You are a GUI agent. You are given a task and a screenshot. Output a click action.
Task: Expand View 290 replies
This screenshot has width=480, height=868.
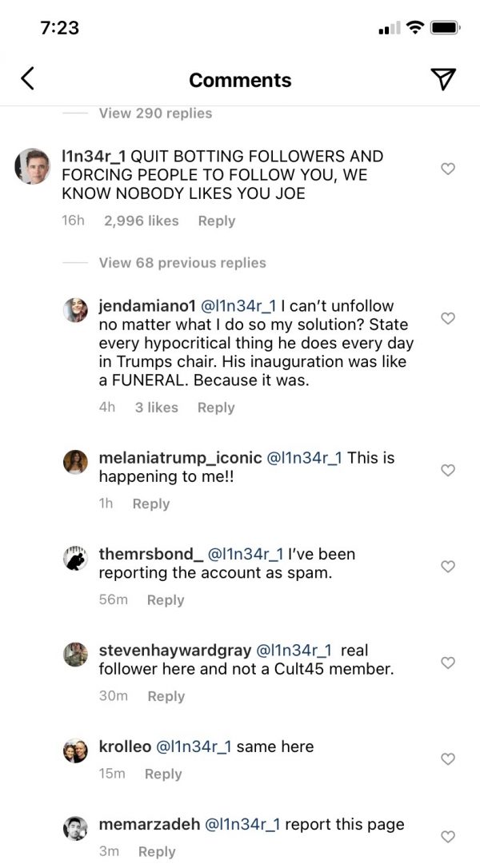[x=155, y=113]
